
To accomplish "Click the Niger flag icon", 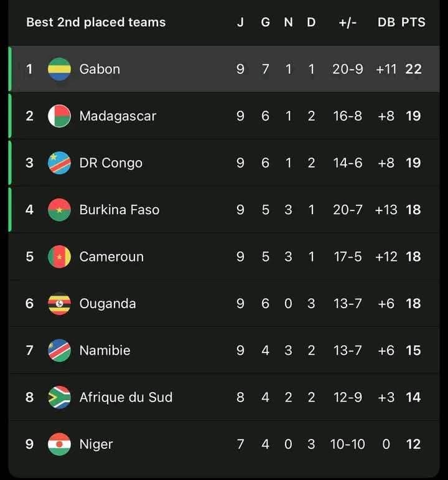I will click(x=59, y=445).
